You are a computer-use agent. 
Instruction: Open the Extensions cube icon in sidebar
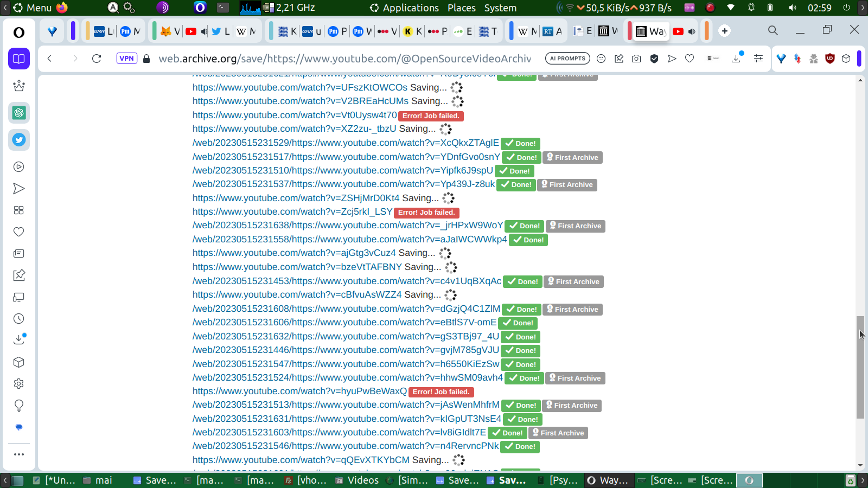tap(19, 362)
